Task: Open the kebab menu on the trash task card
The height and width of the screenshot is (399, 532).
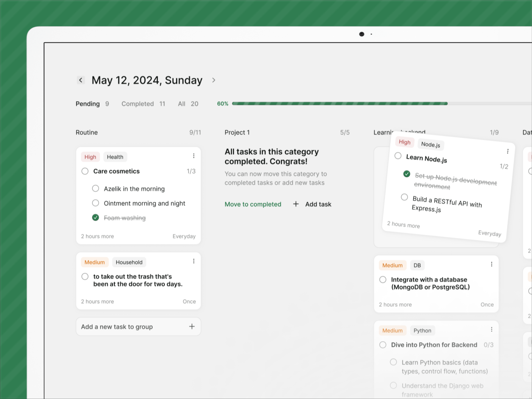Action: click(194, 261)
